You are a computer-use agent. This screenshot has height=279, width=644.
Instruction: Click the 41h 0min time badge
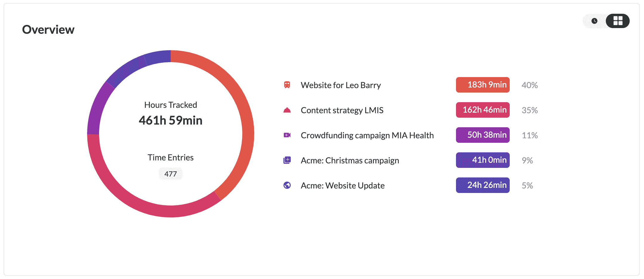pyautogui.click(x=483, y=160)
